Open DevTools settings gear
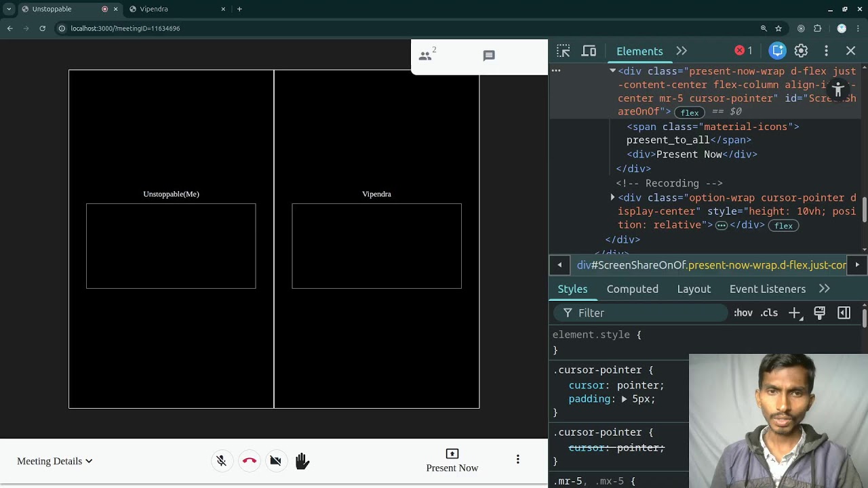 pyautogui.click(x=801, y=51)
